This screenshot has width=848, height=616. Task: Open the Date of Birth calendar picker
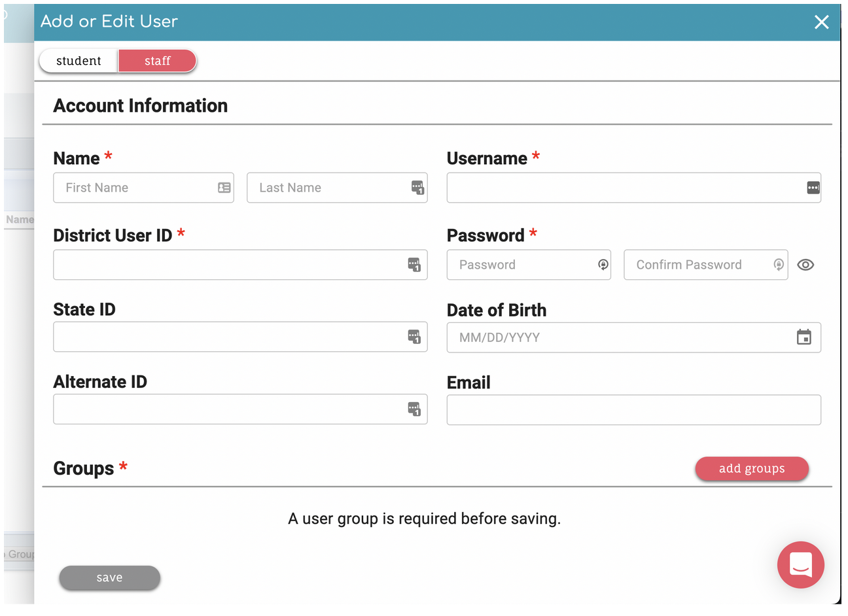click(804, 337)
